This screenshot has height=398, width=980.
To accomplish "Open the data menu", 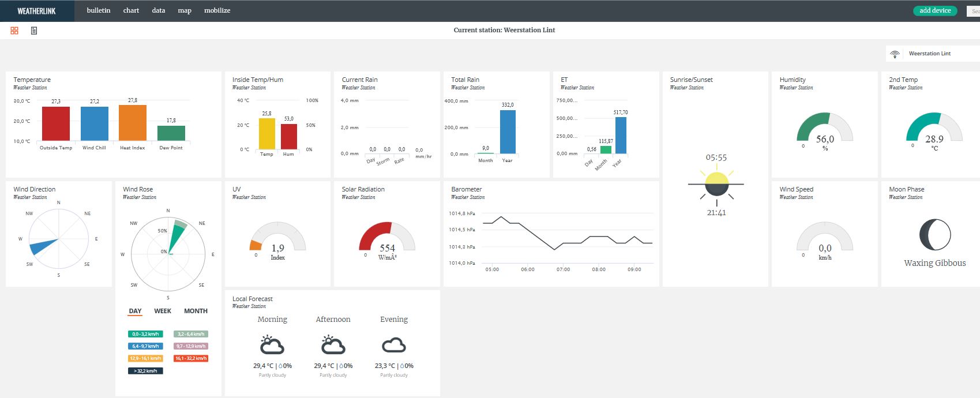I will tap(159, 10).
